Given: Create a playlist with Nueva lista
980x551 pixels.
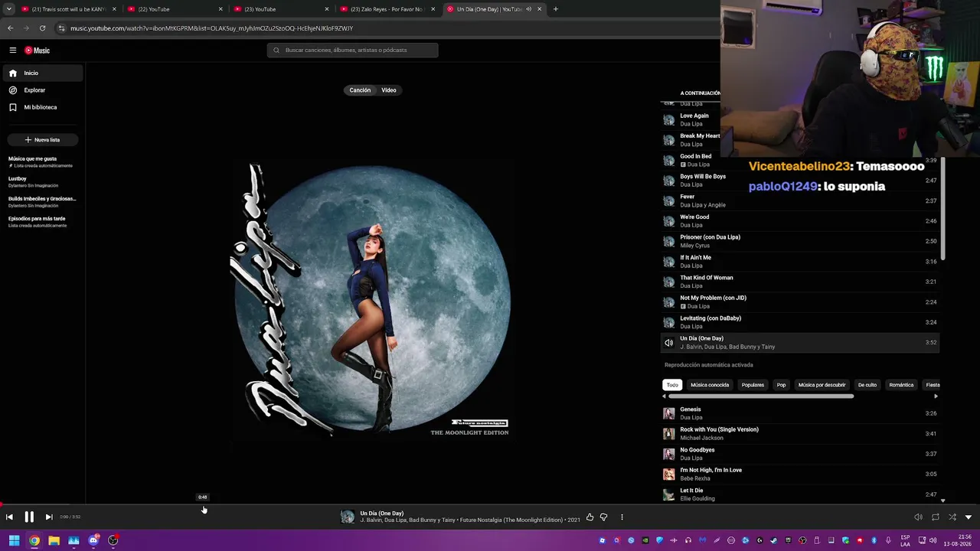Looking at the screenshot, I should (x=43, y=140).
